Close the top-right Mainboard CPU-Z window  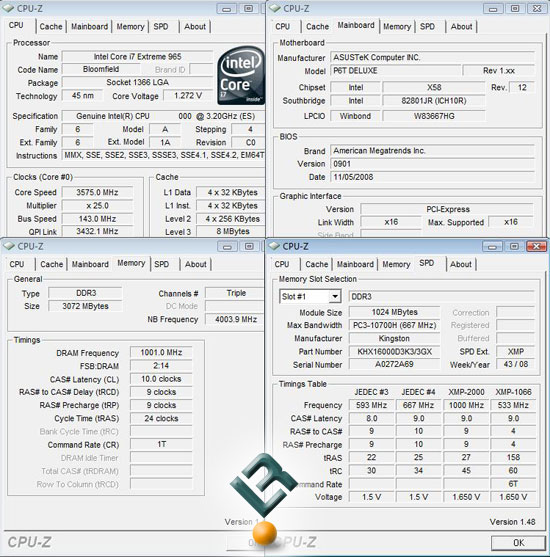(x=537, y=9)
